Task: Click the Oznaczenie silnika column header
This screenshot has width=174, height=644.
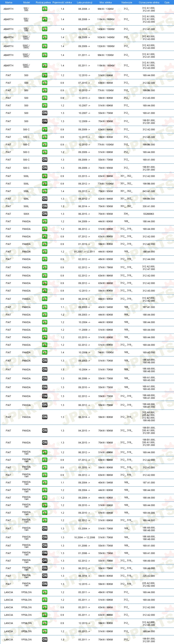Action: (149, 2)
